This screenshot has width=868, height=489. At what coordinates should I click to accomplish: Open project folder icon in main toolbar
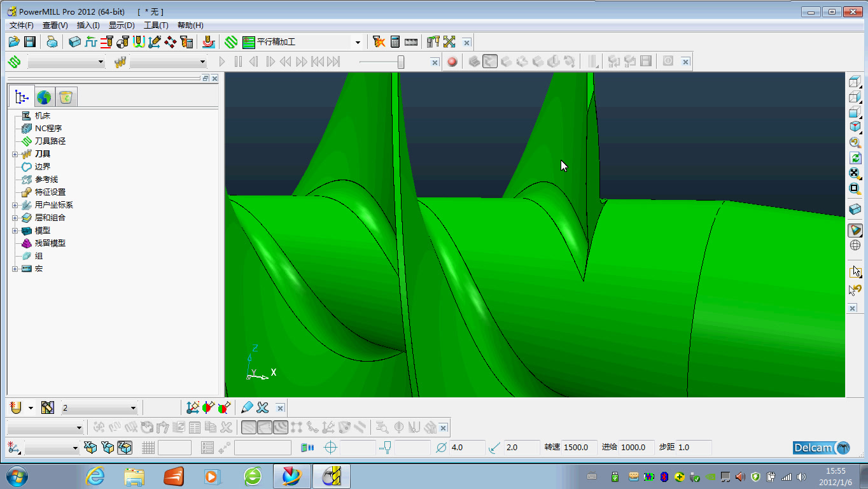coord(14,42)
